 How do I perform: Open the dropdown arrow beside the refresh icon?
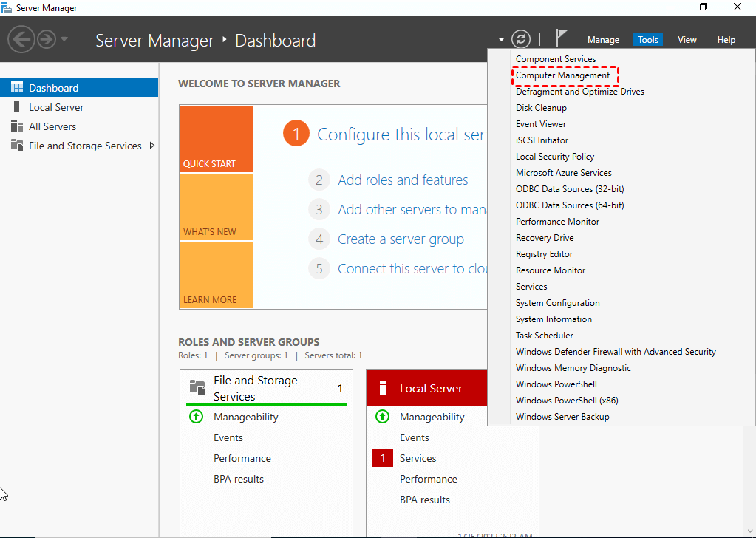click(502, 40)
